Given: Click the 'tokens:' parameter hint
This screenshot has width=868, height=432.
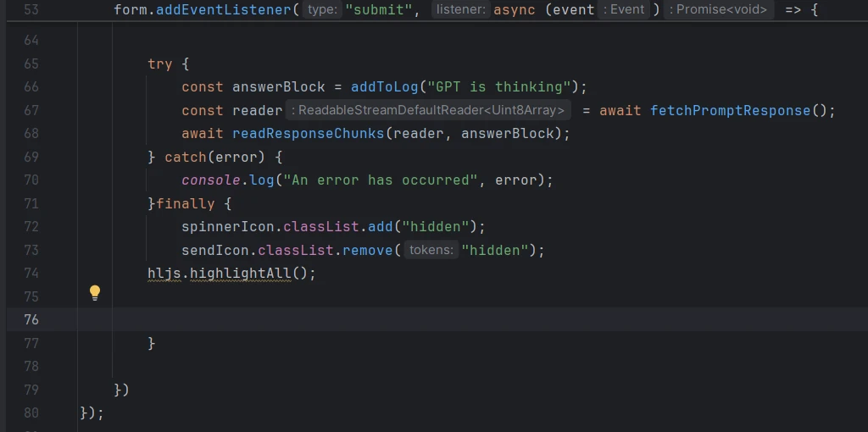Looking at the screenshot, I should pyautogui.click(x=431, y=250).
